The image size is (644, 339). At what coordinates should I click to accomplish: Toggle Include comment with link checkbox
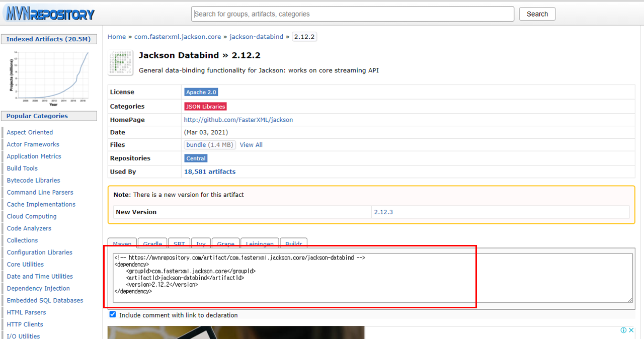tap(113, 314)
